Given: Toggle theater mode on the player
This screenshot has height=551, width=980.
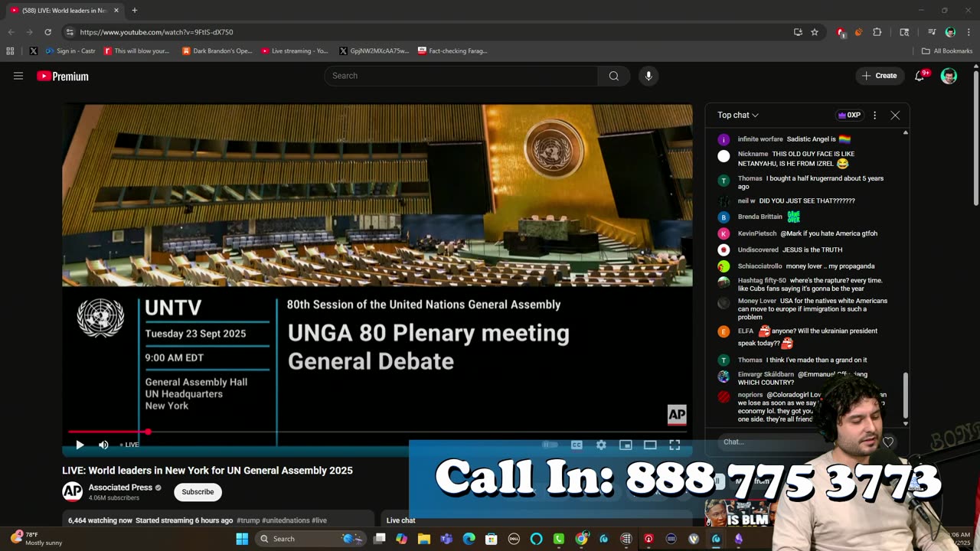Looking at the screenshot, I should [650, 445].
